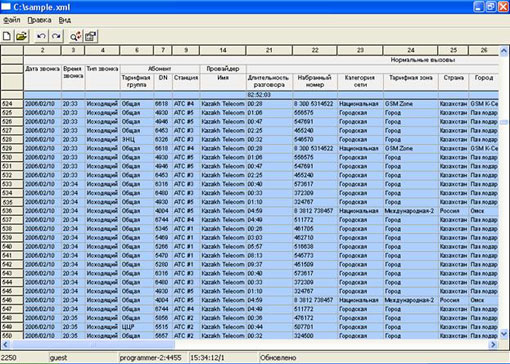The height and width of the screenshot is (364, 510).
Task: Click the properties window toolbar icon
Action: [90, 36]
